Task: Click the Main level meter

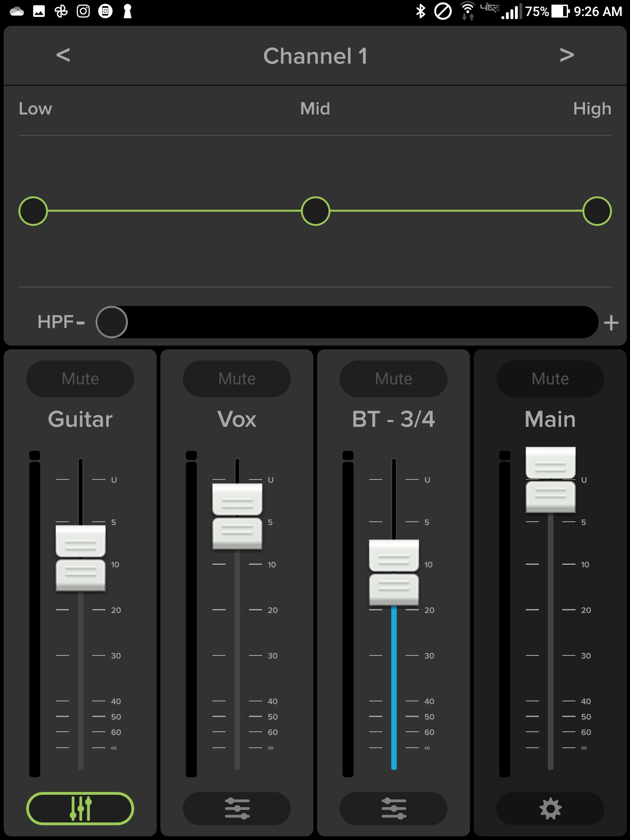Action: point(505,614)
